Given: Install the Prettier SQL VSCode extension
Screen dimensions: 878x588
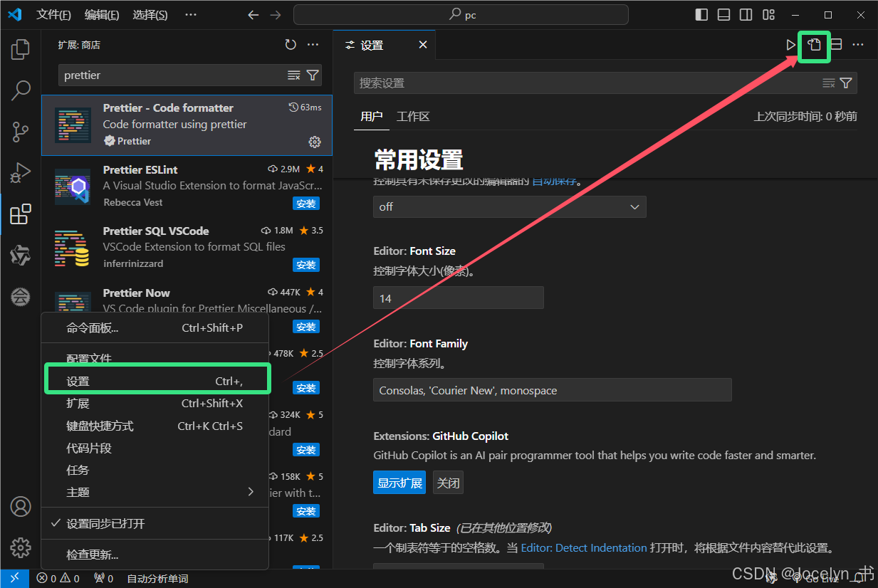Looking at the screenshot, I should (306, 265).
